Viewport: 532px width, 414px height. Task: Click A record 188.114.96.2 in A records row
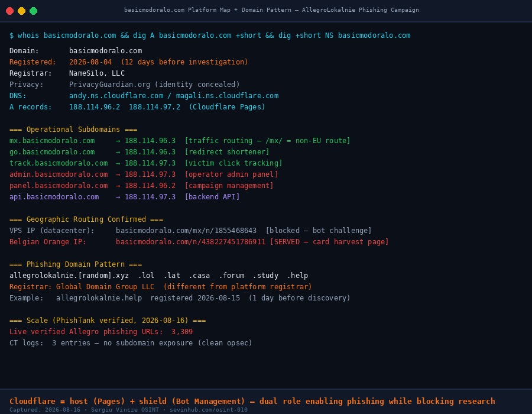point(95,107)
